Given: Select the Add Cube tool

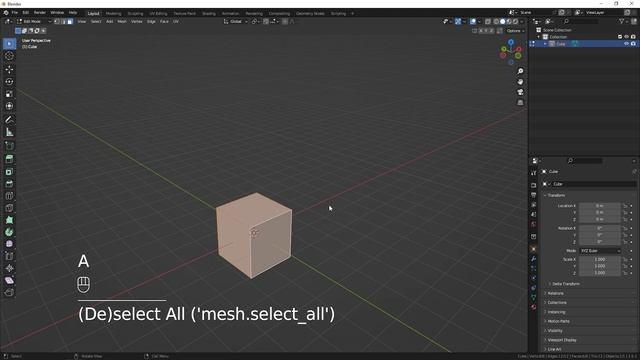Looking at the screenshot, I should [x=9, y=146].
